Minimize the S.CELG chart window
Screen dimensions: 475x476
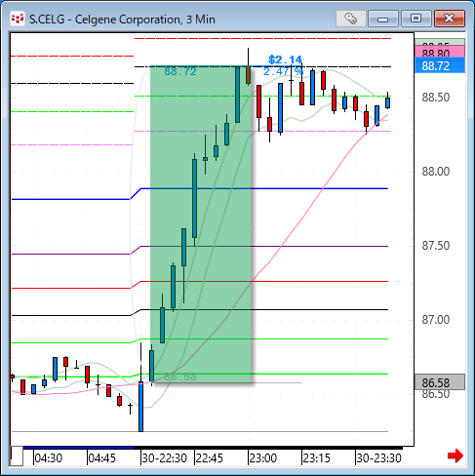click(383, 19)
